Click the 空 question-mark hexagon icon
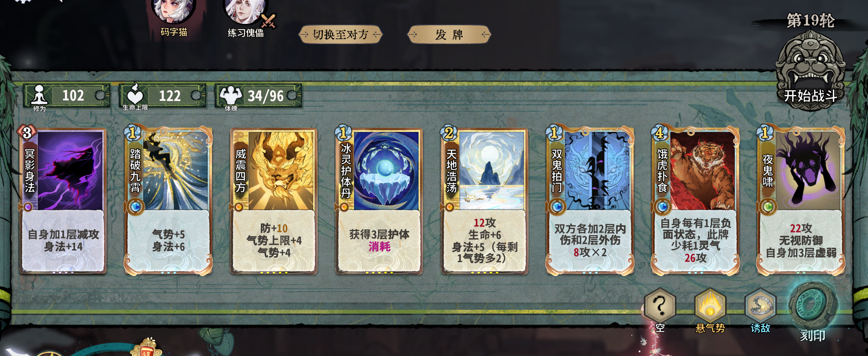The width and height of the screenshot is (868, 356). click(660, 304)
